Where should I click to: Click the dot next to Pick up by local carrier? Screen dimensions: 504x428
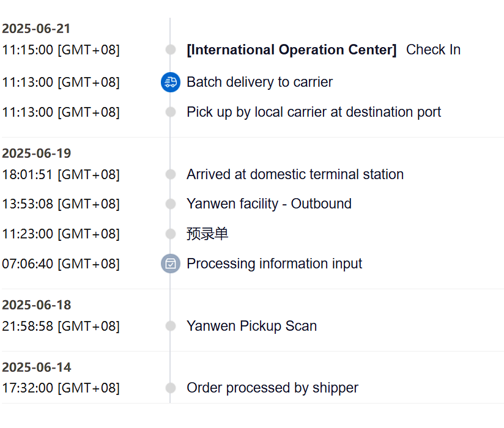click(x=171, y=112)
